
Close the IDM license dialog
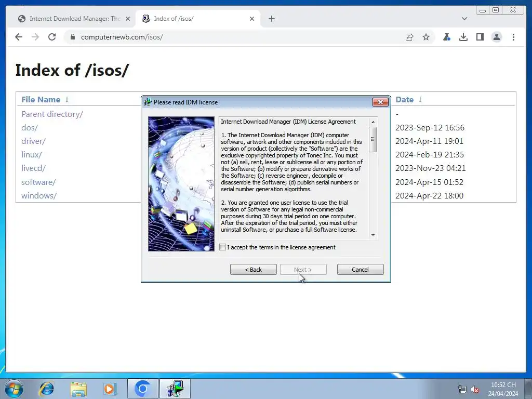click(x=380, y=102)
